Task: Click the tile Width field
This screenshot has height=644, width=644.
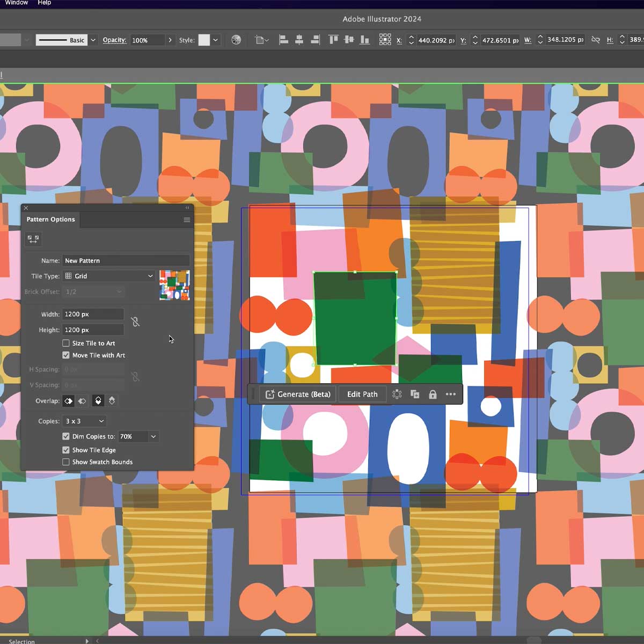Action: pos(93,314)
